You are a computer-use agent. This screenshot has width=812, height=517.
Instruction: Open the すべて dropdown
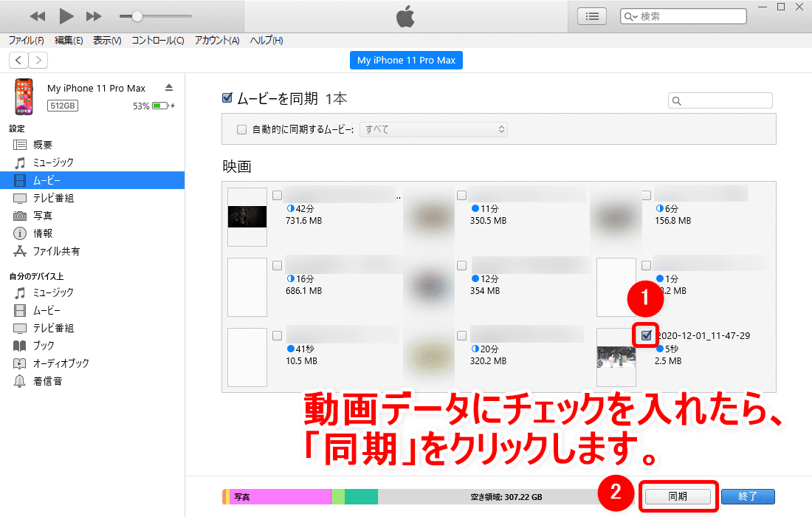click(x=433, y=129)
